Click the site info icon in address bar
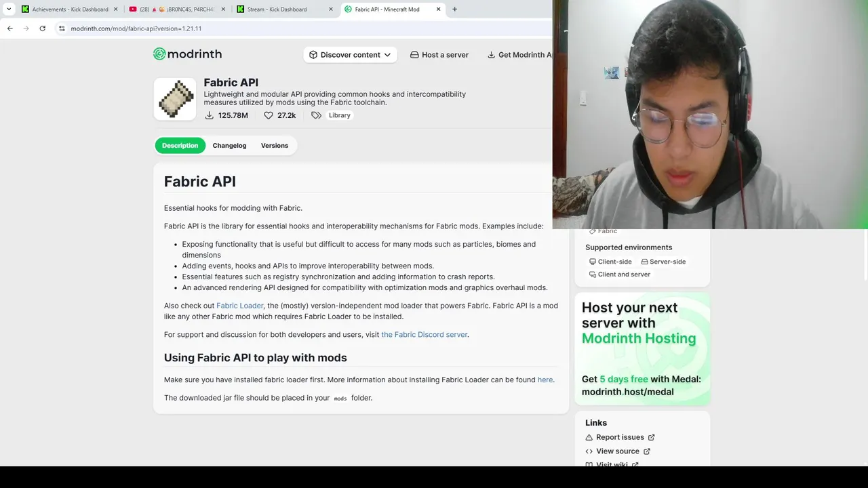The image size is (868, 488). 62,28
